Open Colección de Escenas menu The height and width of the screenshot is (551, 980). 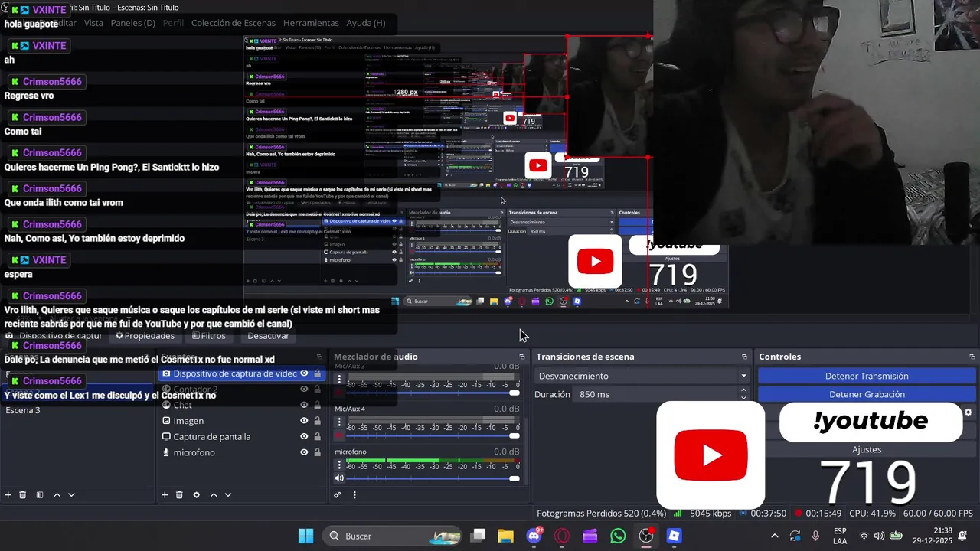click(234, 23)
